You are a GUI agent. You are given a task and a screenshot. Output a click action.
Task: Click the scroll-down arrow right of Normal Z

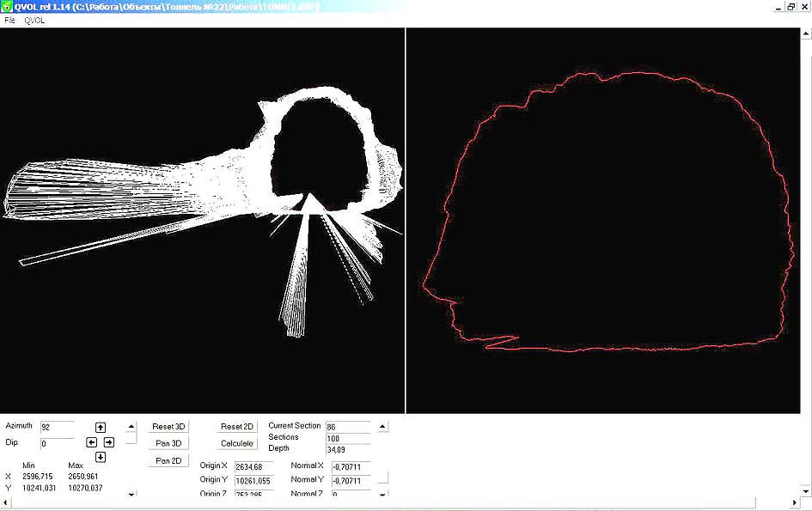coord(382,494)
